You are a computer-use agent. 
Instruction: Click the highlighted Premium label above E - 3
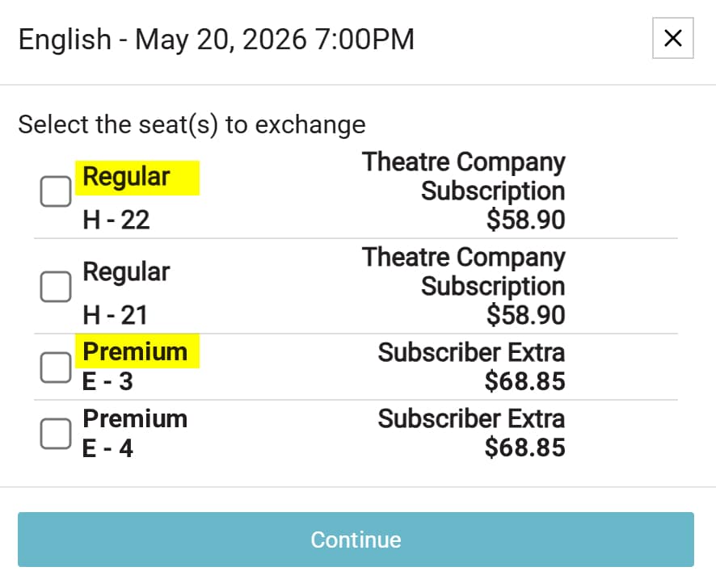pos(135,352)
